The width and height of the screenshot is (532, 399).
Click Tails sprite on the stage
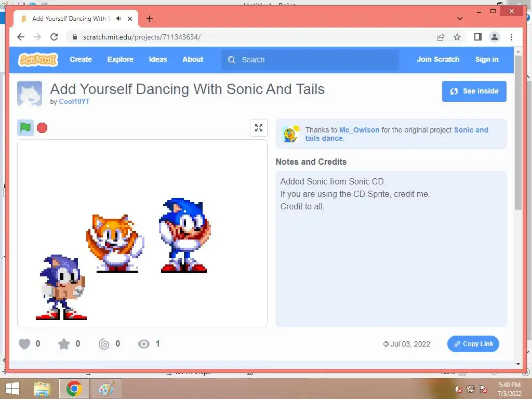coord(115,243)
